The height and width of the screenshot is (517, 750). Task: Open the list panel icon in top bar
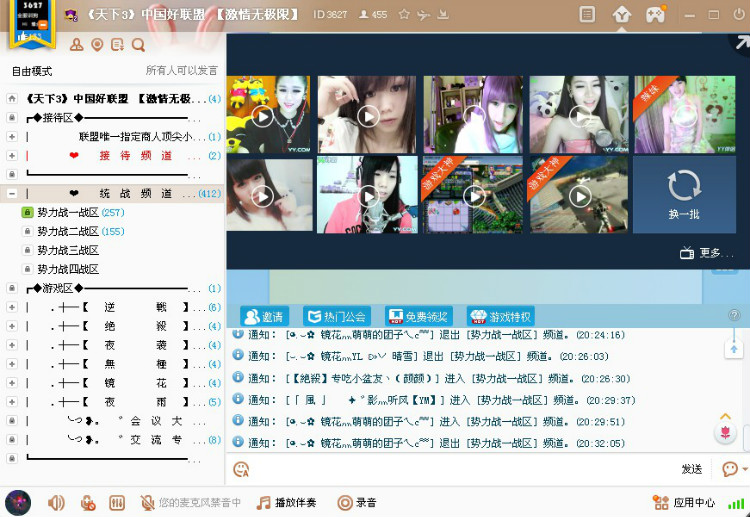point(587,14)
